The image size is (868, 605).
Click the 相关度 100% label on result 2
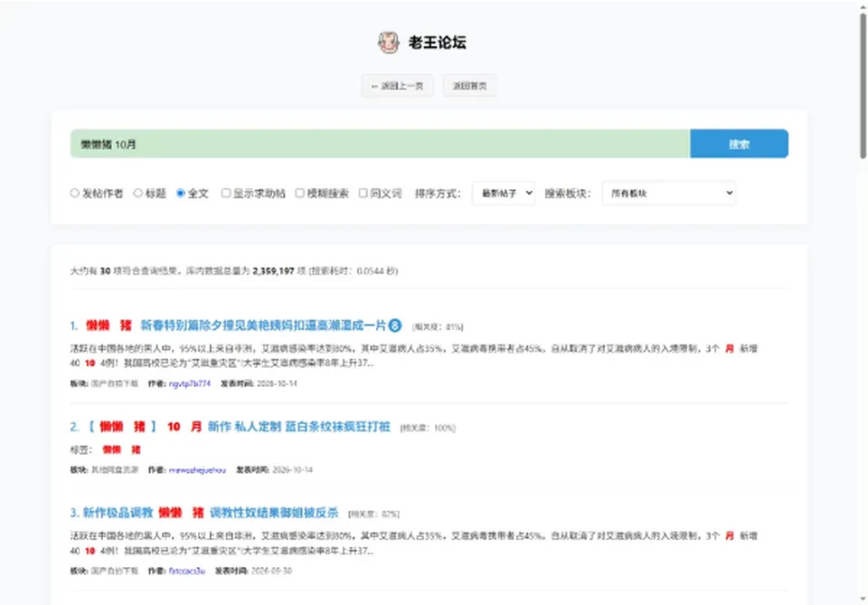coord(428,428)
